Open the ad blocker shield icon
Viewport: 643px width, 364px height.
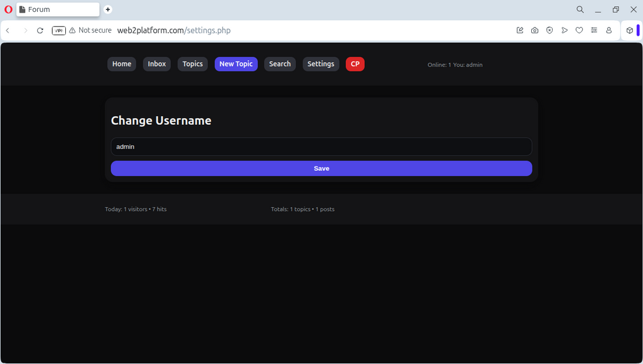(x=549, y=30)
